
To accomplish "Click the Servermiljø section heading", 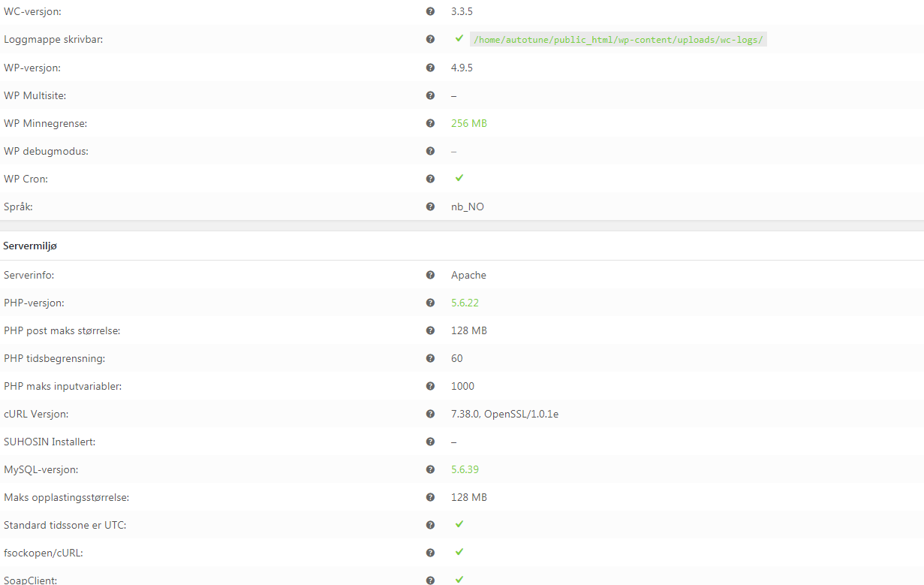I will 29,246.
